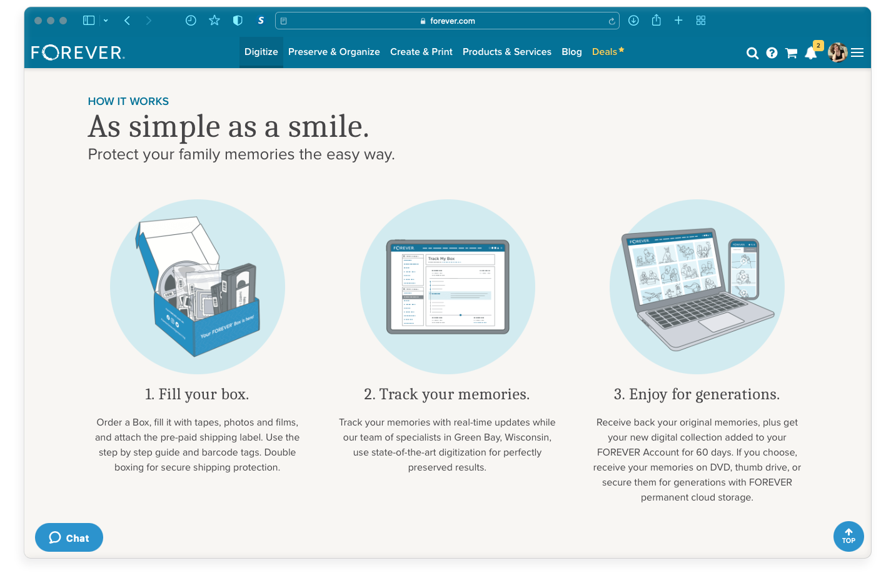Click the '3. Enjoy for generations.' heading

point(697,394)
